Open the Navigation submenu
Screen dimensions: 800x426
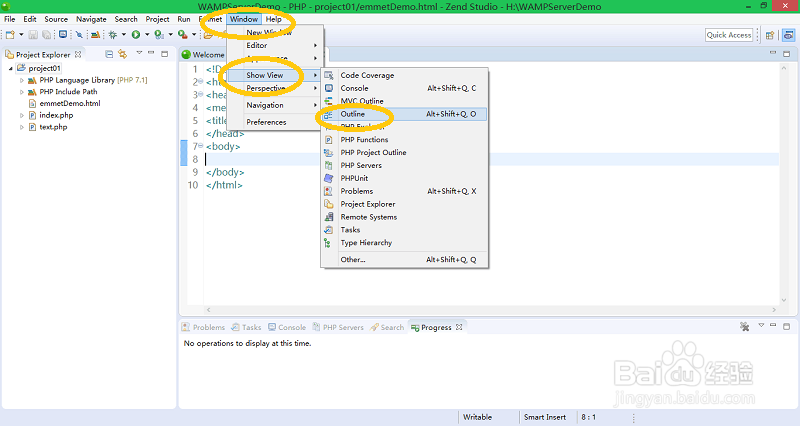(x=273, y=105)
